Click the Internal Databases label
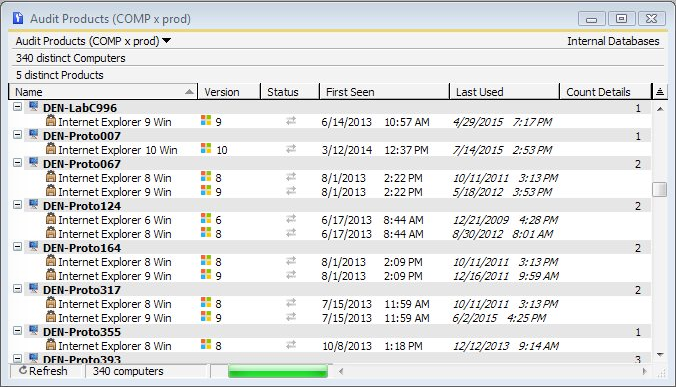Viewport: 676px width, 387px height. coord(613,41)
